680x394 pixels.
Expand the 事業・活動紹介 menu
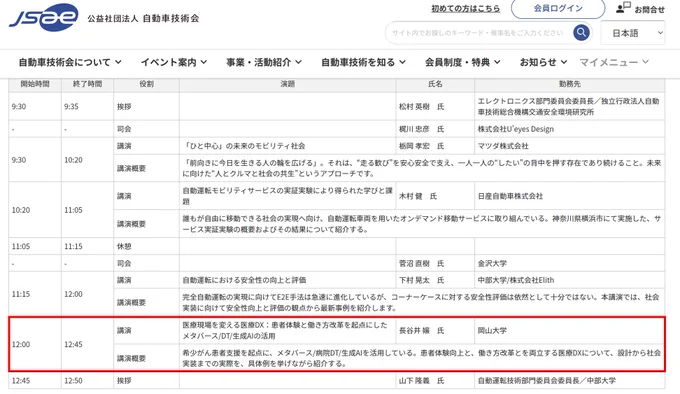[x=264, y=62]
